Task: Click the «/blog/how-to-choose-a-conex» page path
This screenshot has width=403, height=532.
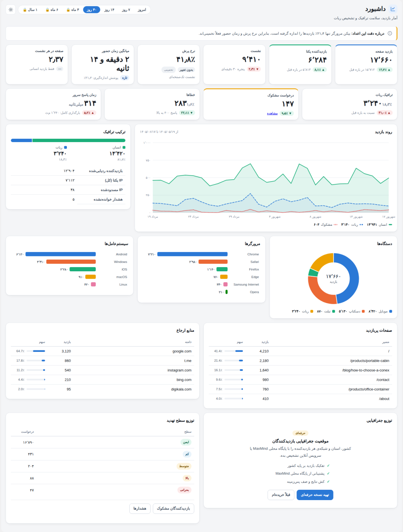Action: coord(366,370)
